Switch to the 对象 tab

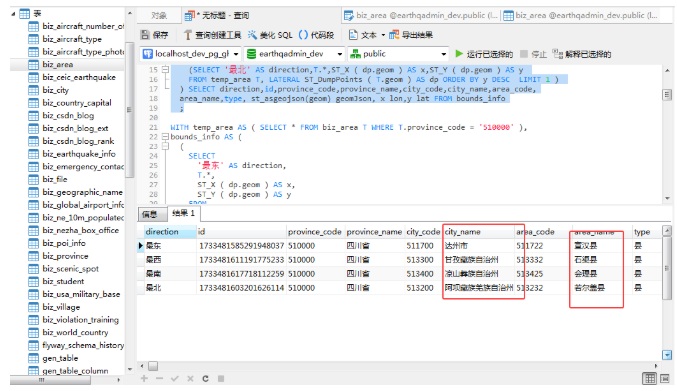point(158,16)
